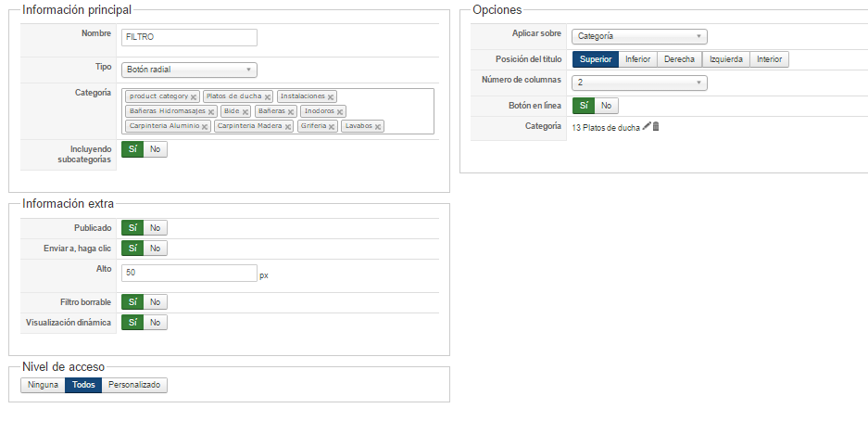Click the Alto height input field
868x421 pixels.
point(189,273)
